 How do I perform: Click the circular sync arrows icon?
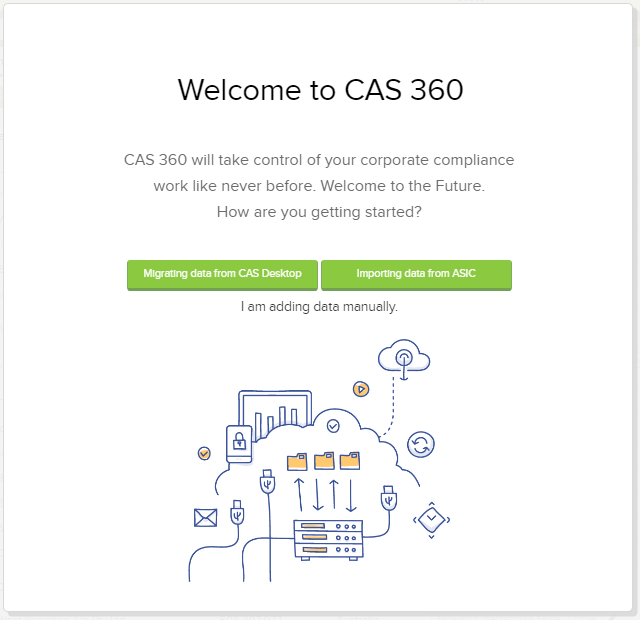[x=421, y=444]
